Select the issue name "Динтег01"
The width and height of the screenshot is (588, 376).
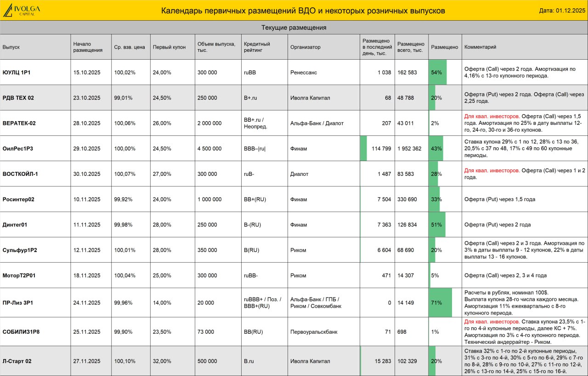(x=15, y=224)
